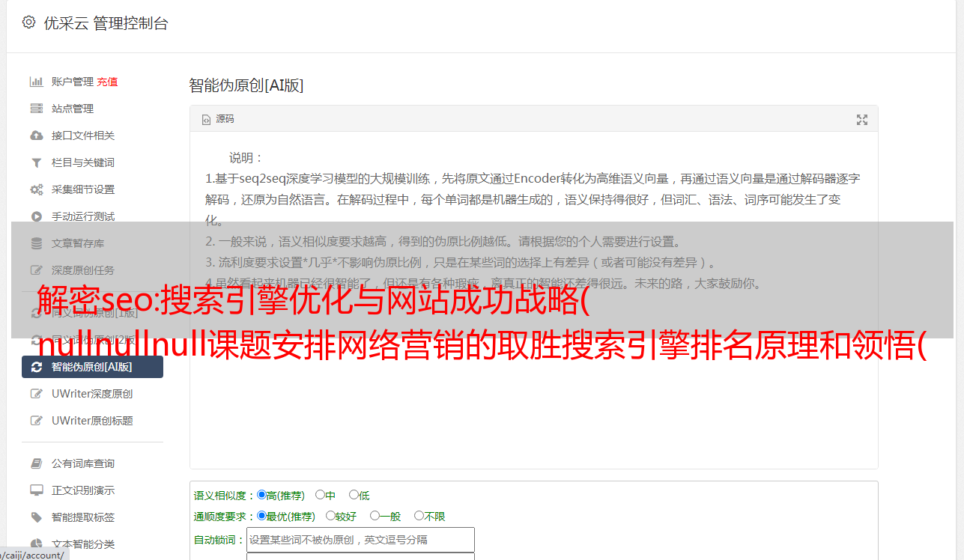Toggle fullscreen icon in editor toolbar
This screenshot has height=560, width=964.
coord(862,120)
